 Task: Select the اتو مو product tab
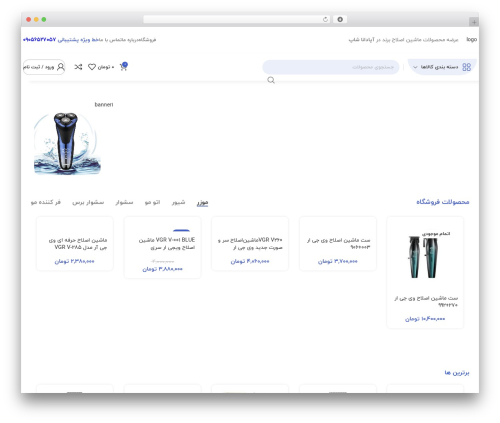tap(152, 202)
